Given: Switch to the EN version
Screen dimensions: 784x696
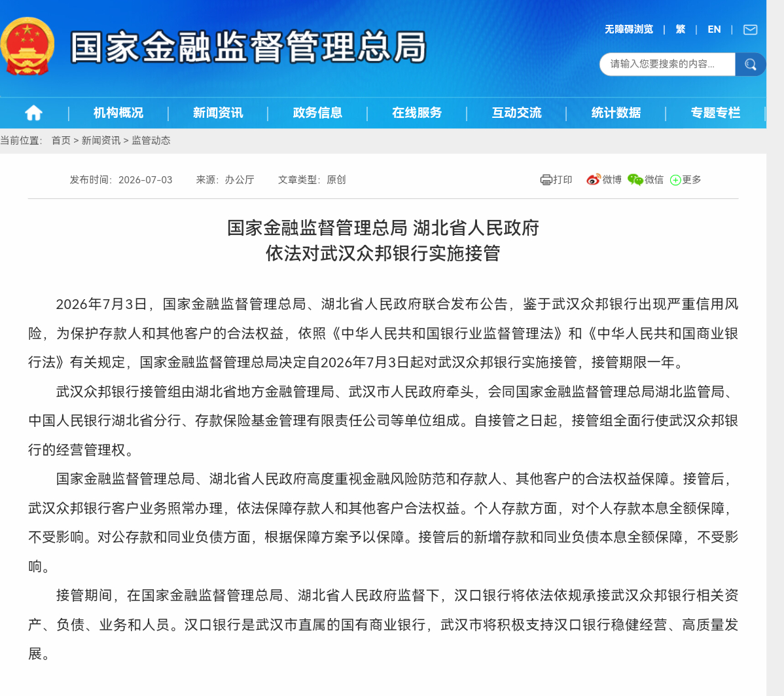Looking at the screenshot, I should (714, 29).
